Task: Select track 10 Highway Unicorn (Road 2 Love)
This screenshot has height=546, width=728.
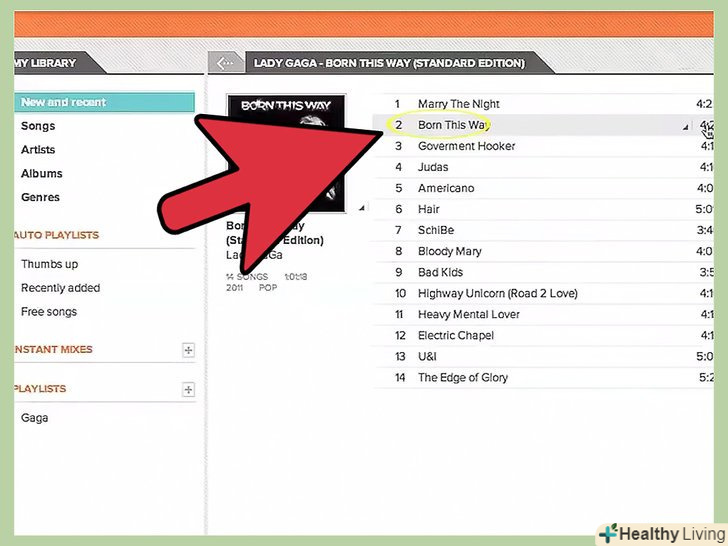Action: pyautogui.click(x=543, y=293)
